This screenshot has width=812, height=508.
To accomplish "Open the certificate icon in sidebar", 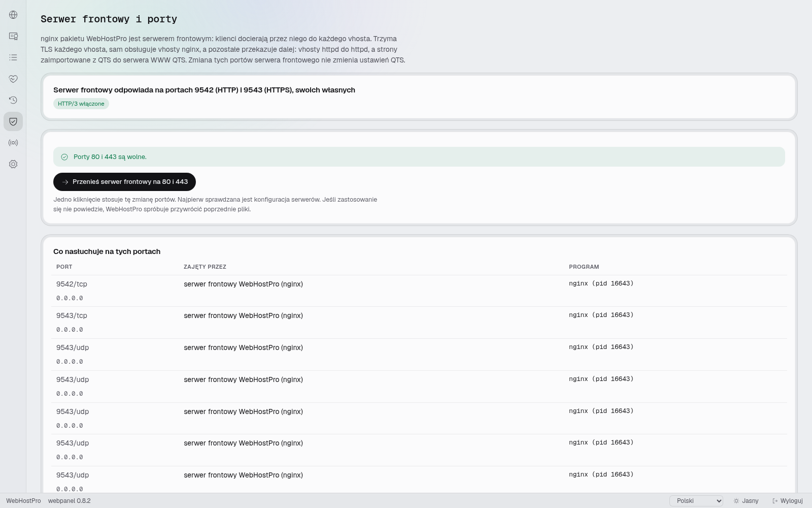I will [x=13, y=36].
